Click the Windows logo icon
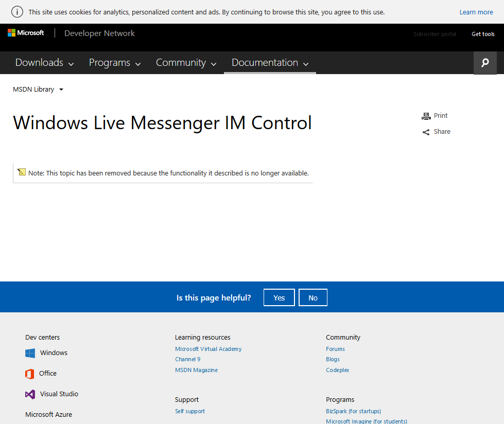 [30, 353]
